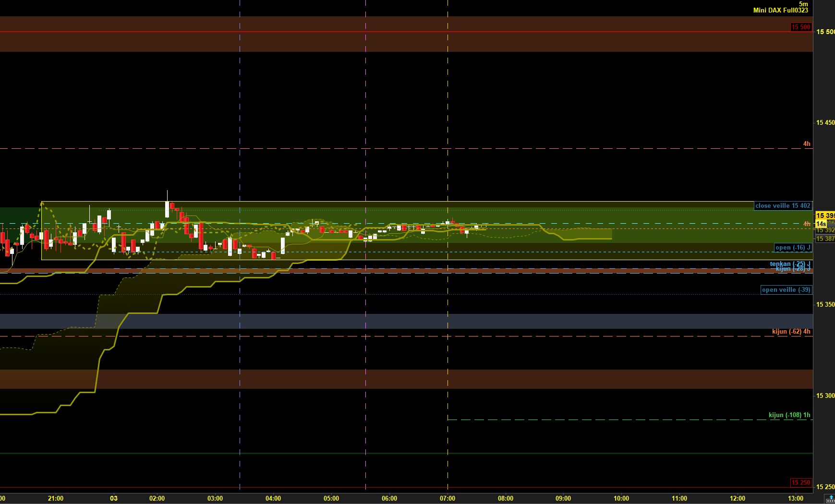Click the chart scroll-to-latest icon in the corner
This screenshot has height=504, width=835.
(x=830, y=499)
